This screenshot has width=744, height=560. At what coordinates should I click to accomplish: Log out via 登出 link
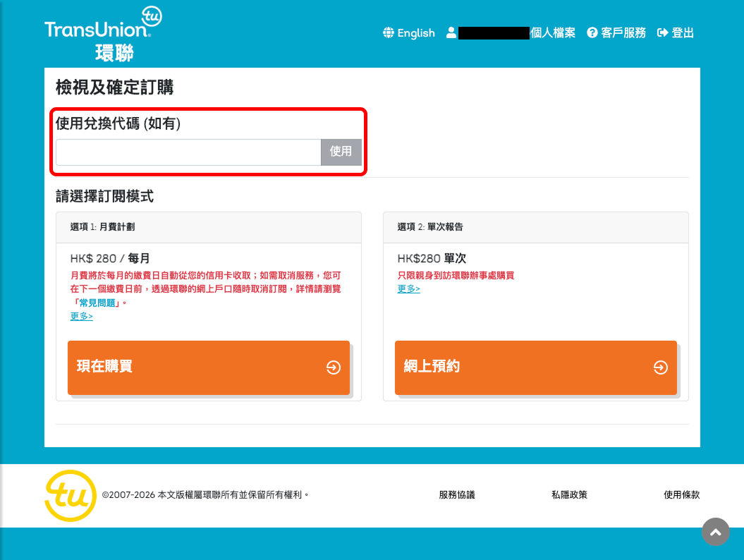click(683, 32)
